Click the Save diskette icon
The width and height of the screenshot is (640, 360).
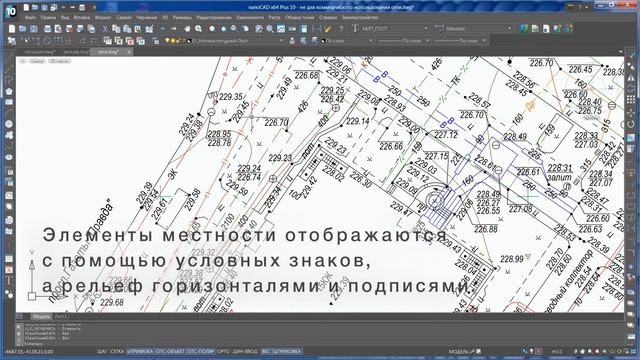pos(33,29)
